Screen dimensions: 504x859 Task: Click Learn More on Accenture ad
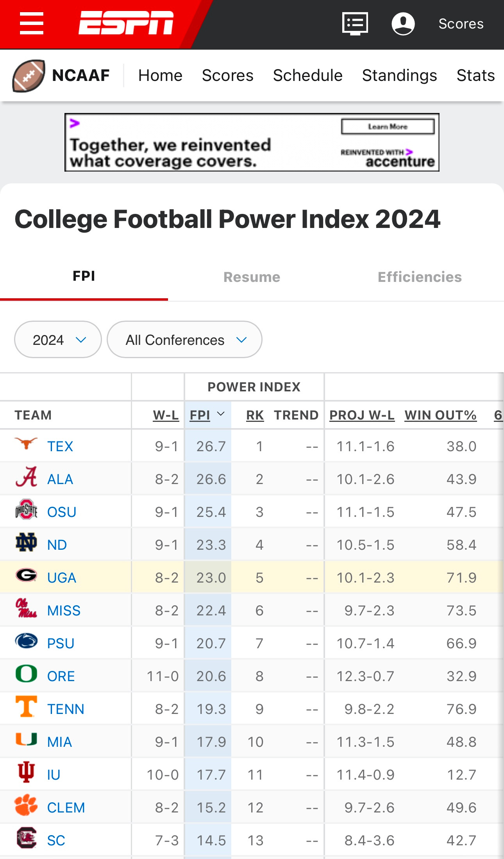click(388, 127)
